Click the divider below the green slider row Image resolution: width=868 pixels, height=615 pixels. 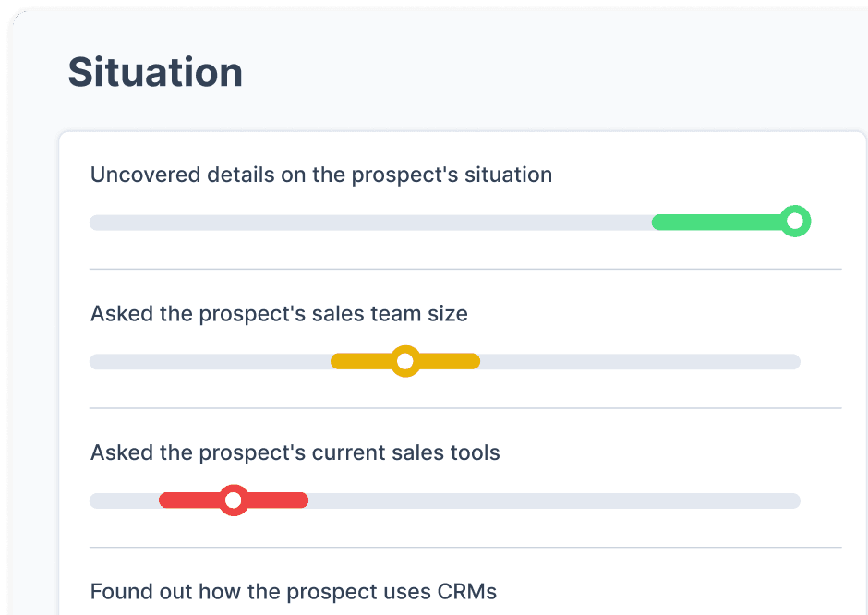click(466, 269)
